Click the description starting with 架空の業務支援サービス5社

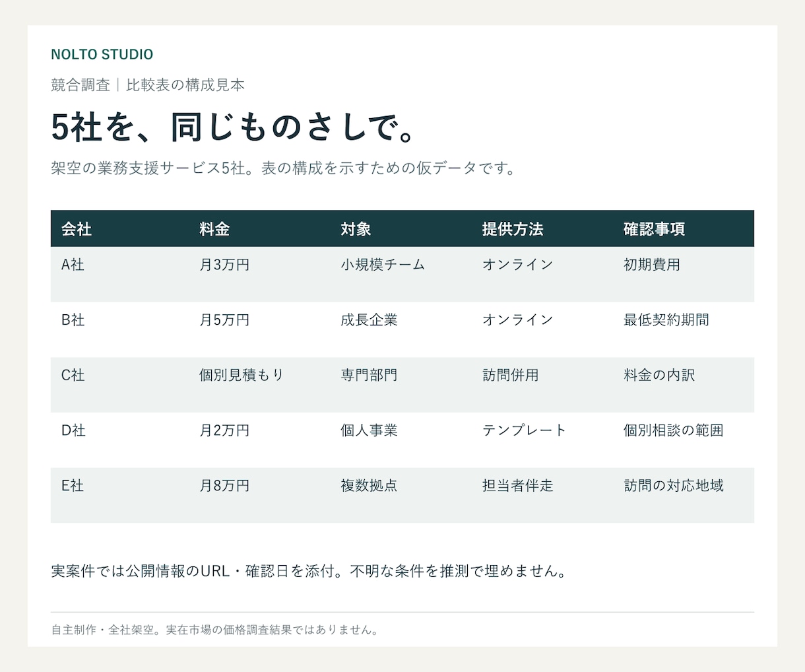[x=282, y=168]
